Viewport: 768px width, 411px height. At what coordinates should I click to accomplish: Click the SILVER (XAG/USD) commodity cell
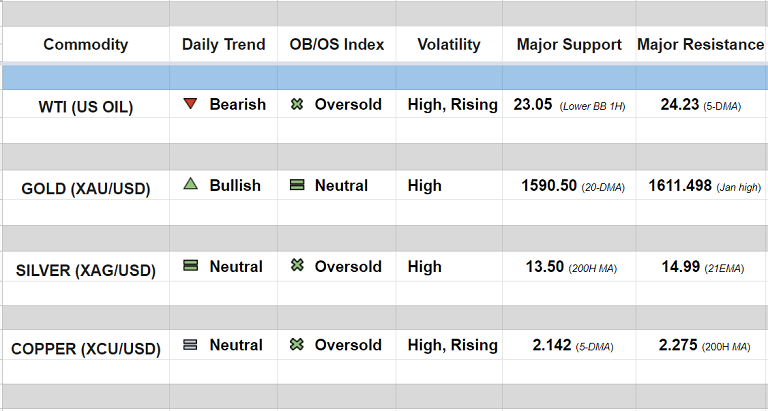pos(84,269)
